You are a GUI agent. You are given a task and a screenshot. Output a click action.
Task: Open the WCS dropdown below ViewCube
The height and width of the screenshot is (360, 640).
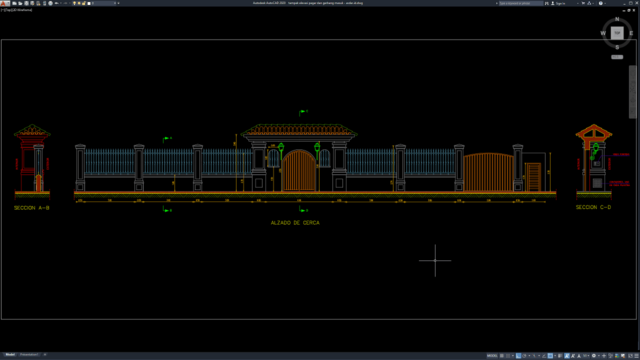(617, 57)
